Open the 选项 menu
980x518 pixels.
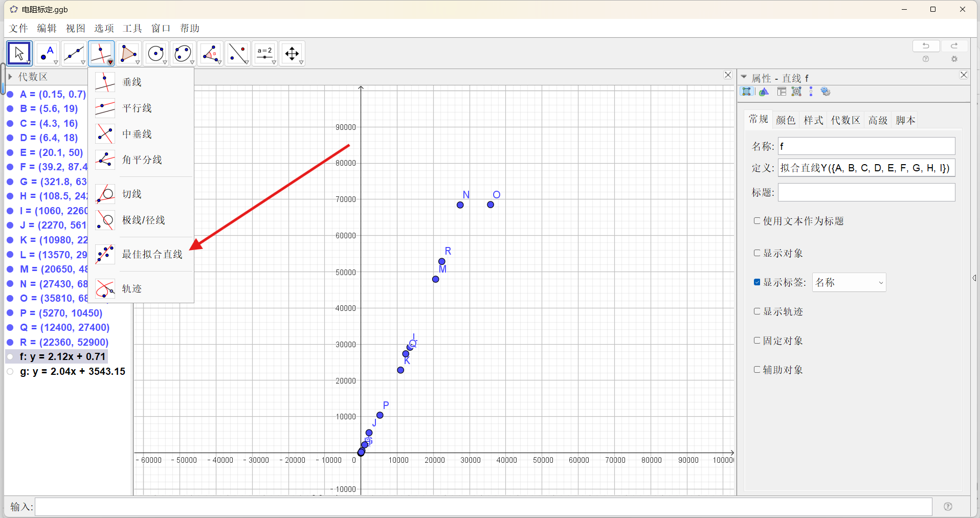pos(104,28)
